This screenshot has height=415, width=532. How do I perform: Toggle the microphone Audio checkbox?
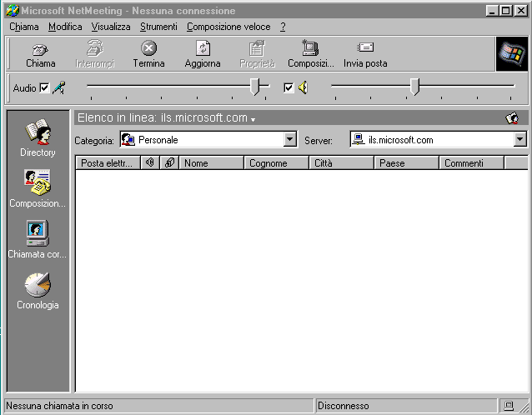tap(44, 88)
